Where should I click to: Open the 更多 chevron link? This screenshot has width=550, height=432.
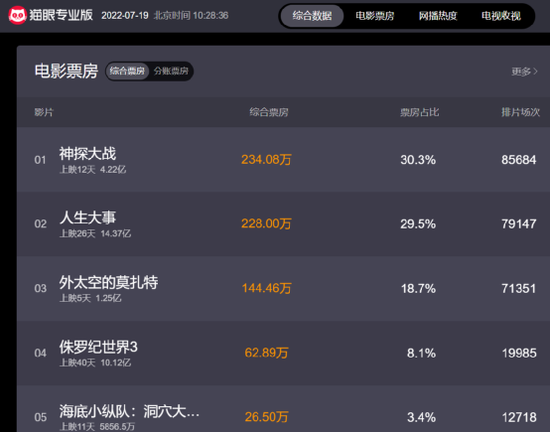click(524, 72)
